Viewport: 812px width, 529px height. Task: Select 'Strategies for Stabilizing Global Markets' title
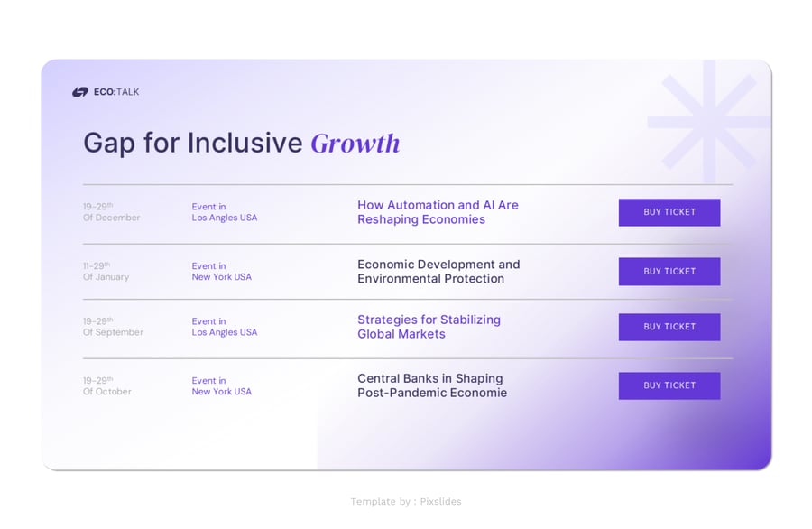point(429,327)
